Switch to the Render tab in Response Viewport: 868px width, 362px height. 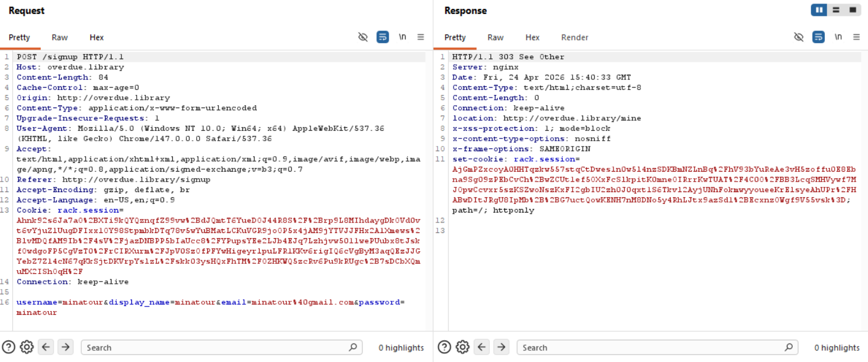[574, 37]
